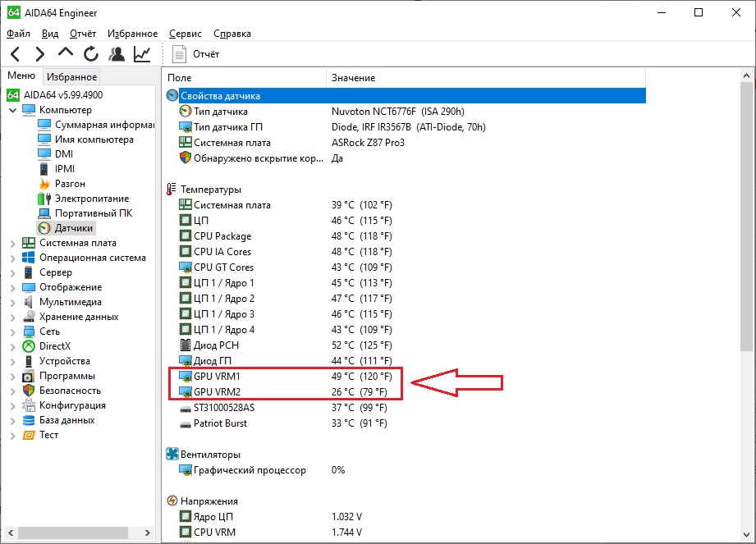
Task: Select Разгон overclock item with flame icon
Action: [x=70, y=184]
